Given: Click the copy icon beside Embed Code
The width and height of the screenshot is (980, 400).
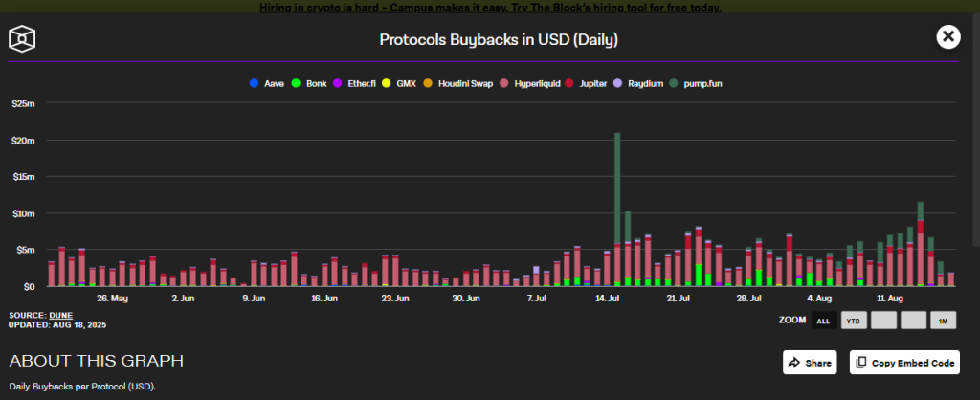Looking at the screenshot, I should click(x=861, y=363).
